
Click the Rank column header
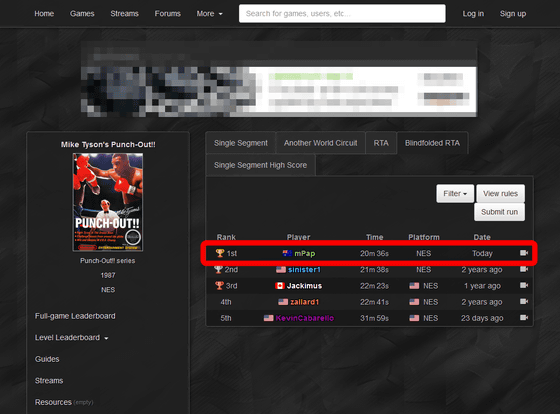pos(226,237)
